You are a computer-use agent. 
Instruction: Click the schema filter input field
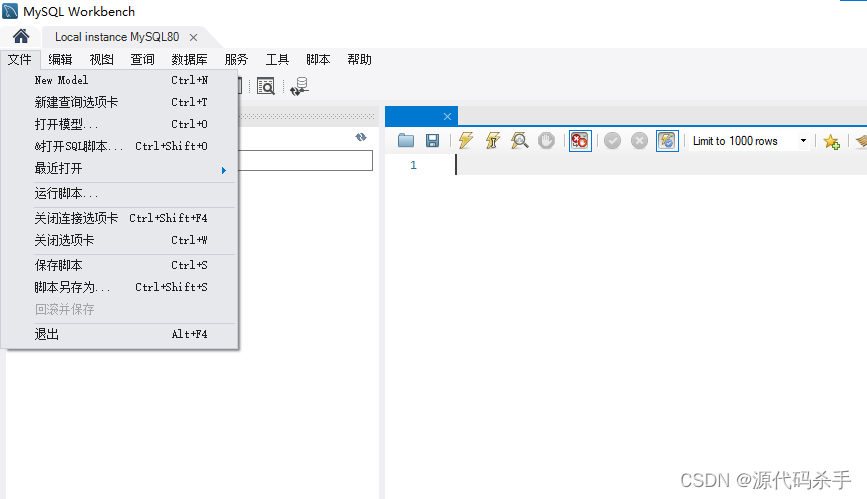pos(306,160)
